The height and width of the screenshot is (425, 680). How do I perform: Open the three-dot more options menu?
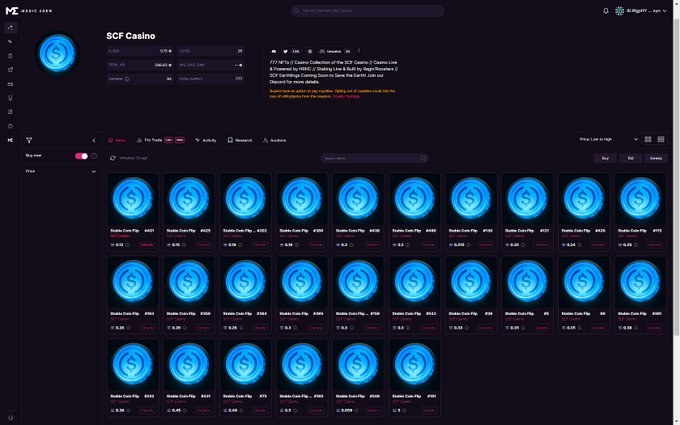359,51
